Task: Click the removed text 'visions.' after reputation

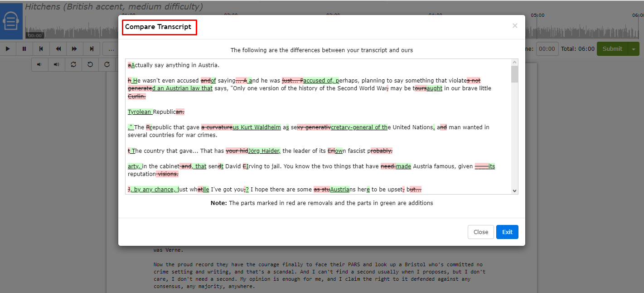Action: (x=168, y=174)
